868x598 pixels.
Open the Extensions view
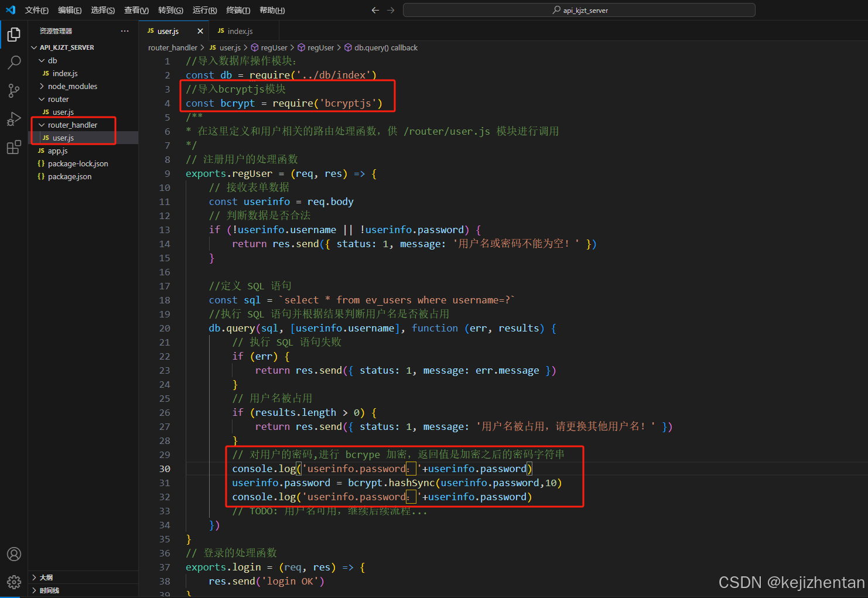coord(14,147)
